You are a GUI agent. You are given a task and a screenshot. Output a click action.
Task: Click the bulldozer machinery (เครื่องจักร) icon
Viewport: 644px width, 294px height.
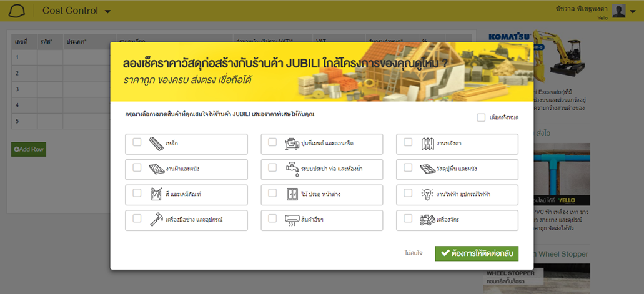[x=428, y=220]
